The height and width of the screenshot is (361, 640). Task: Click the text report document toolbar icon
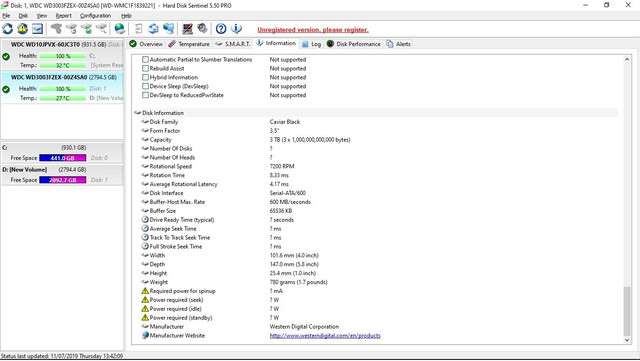coord(139,29)
